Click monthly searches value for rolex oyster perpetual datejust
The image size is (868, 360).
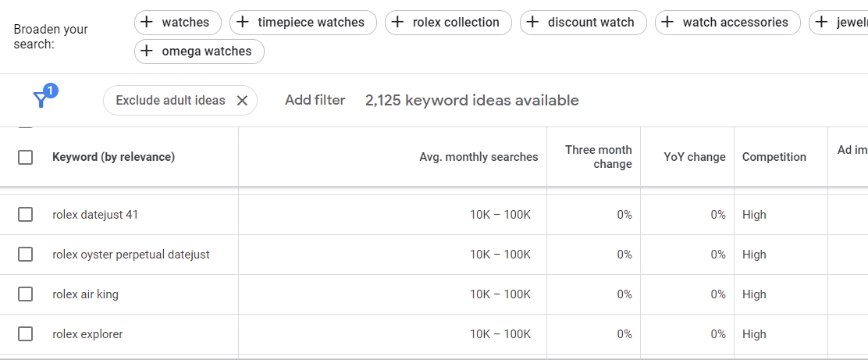coord(500,255)
